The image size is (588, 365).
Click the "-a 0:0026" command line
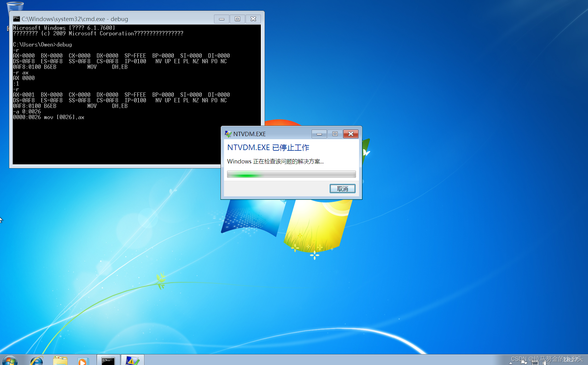pyautogui.click(x=27, y=112)
